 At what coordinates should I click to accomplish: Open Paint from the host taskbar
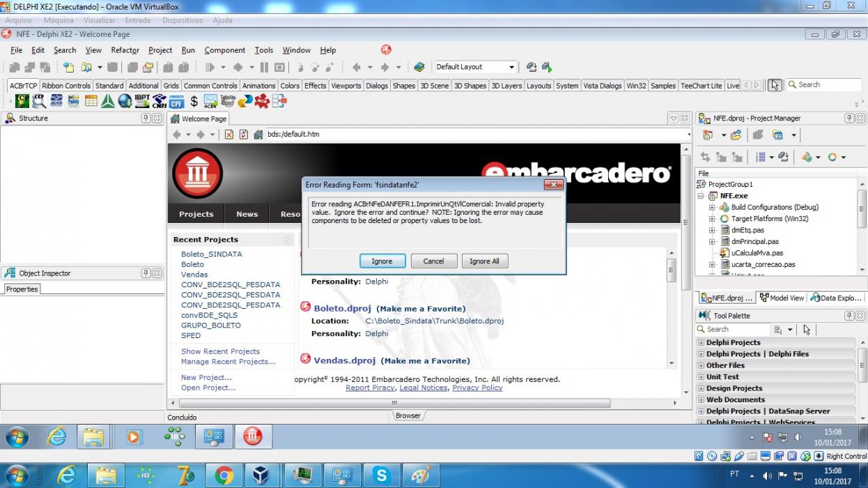[x=421, y=475]
